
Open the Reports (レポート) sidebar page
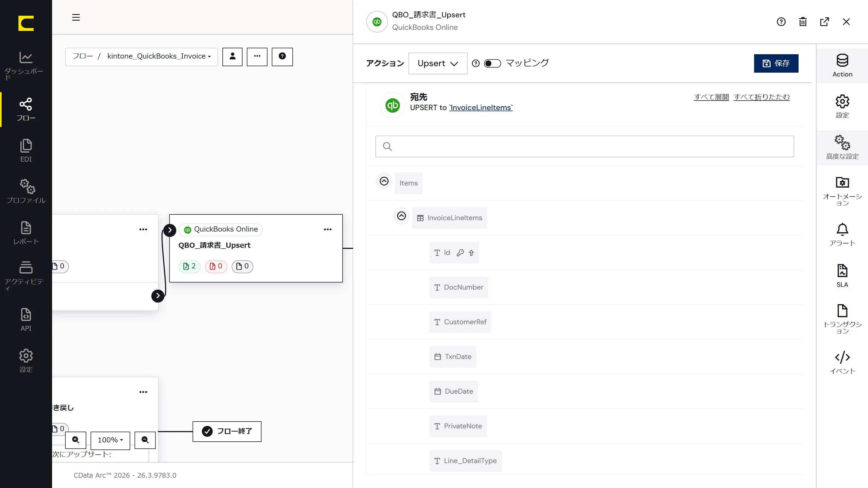26,233
